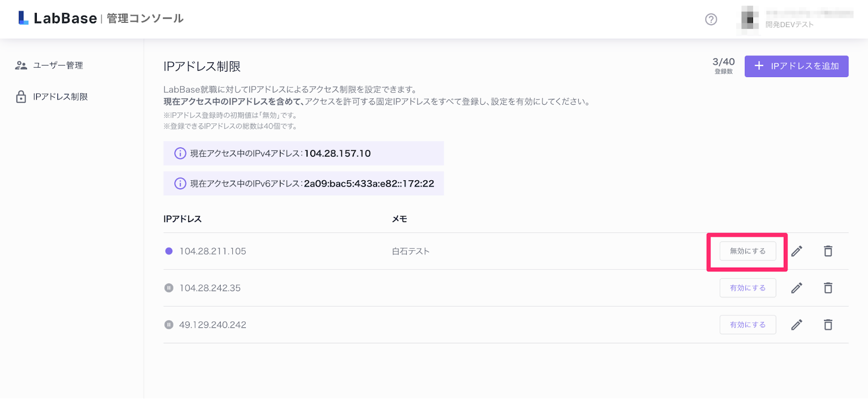The width and height of the screenshot is (868, 399).
Task: Enable 49.129.240.242 with 有効にする button
Action: 748,325
